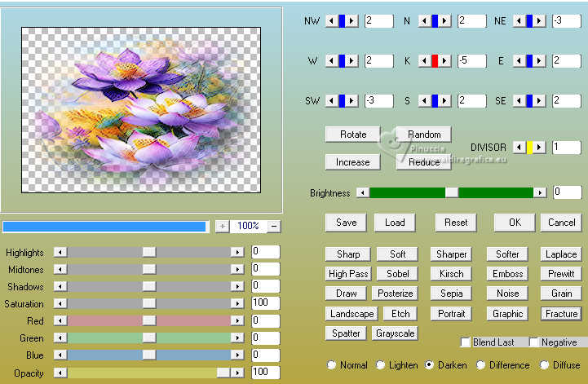The height and width of the screenshot is (384, 588).
Task: Click the Opacity value field
Action: pyautogui.click(x=266, y=372)
